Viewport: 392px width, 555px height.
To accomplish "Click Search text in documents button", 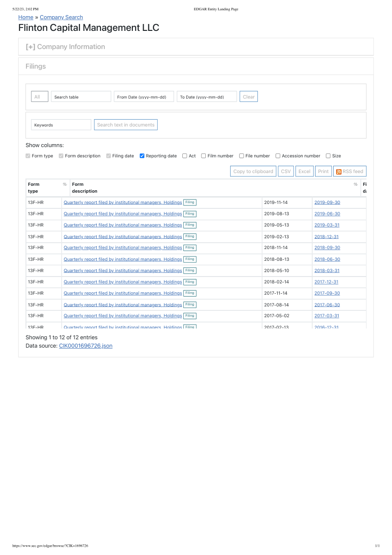I will click(x=125, y=125).
